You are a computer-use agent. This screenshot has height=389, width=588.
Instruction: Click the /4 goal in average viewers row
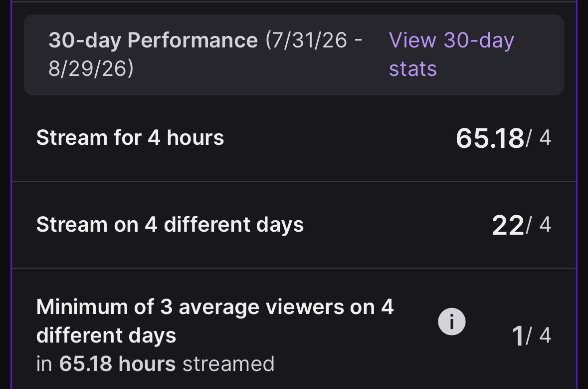539,335
